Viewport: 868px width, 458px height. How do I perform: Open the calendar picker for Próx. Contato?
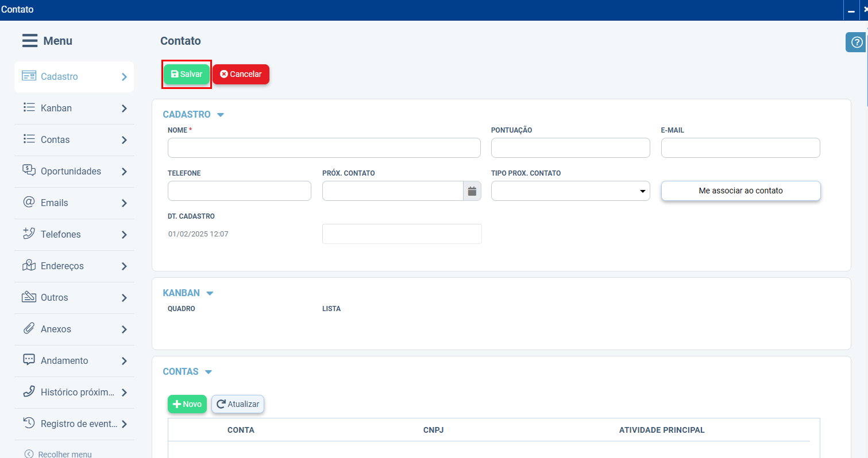(472, 191)
